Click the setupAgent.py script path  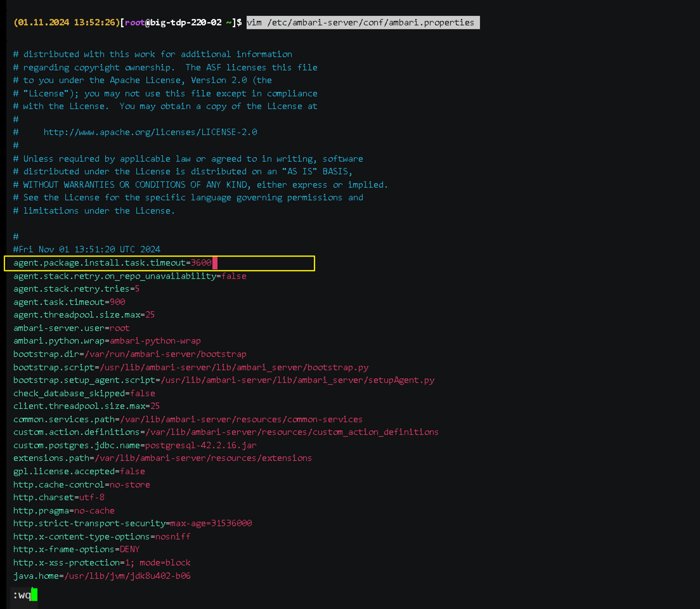(x=298, y=380)
